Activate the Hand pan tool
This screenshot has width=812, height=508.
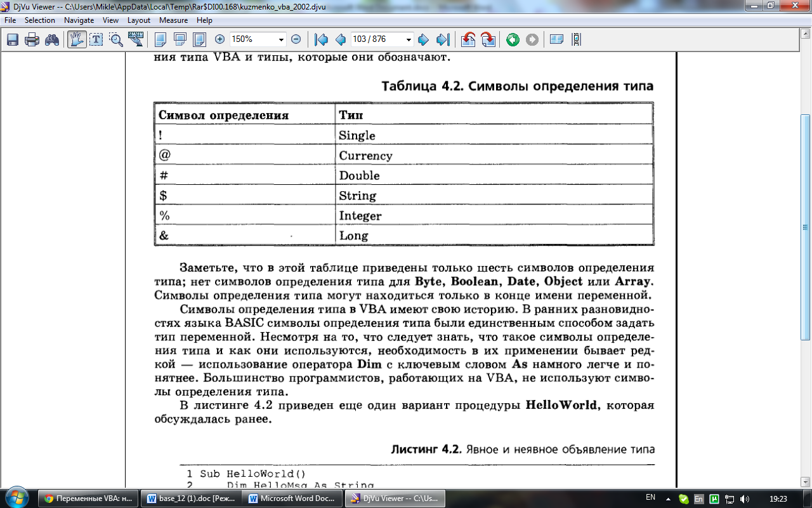pos(77,39)
